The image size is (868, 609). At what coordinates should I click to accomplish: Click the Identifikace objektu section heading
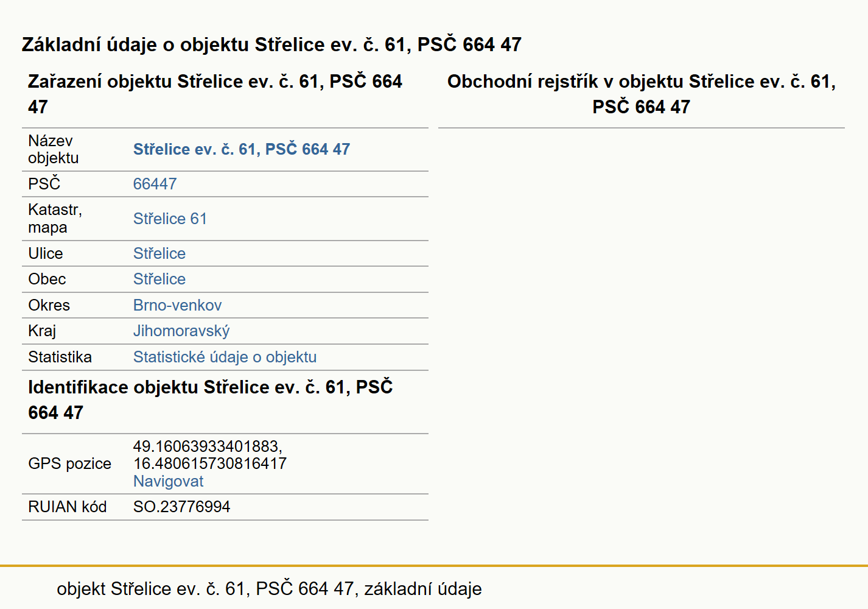[x=210, y=400]
